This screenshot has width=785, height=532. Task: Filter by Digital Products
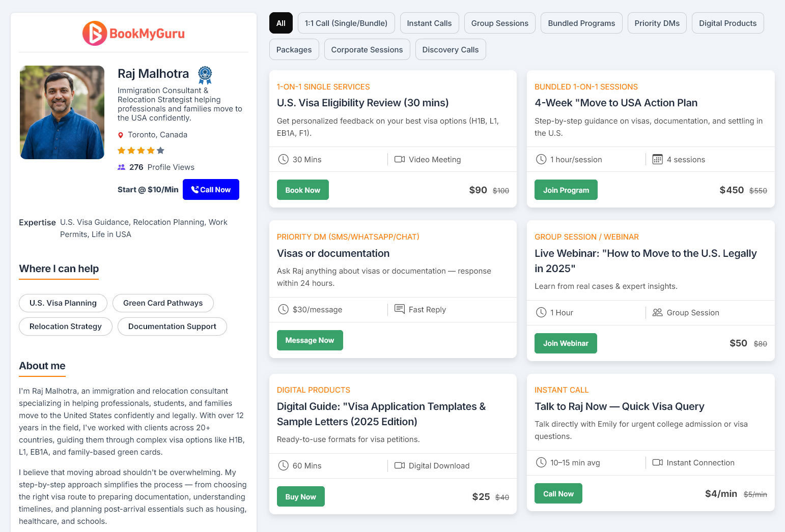click(727, 23)
